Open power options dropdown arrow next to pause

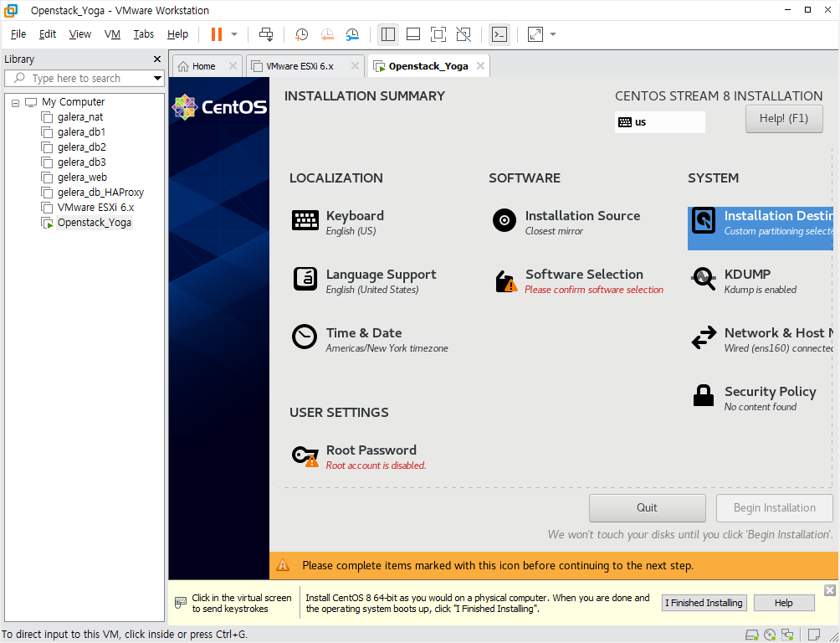click(x=234, y=34)
